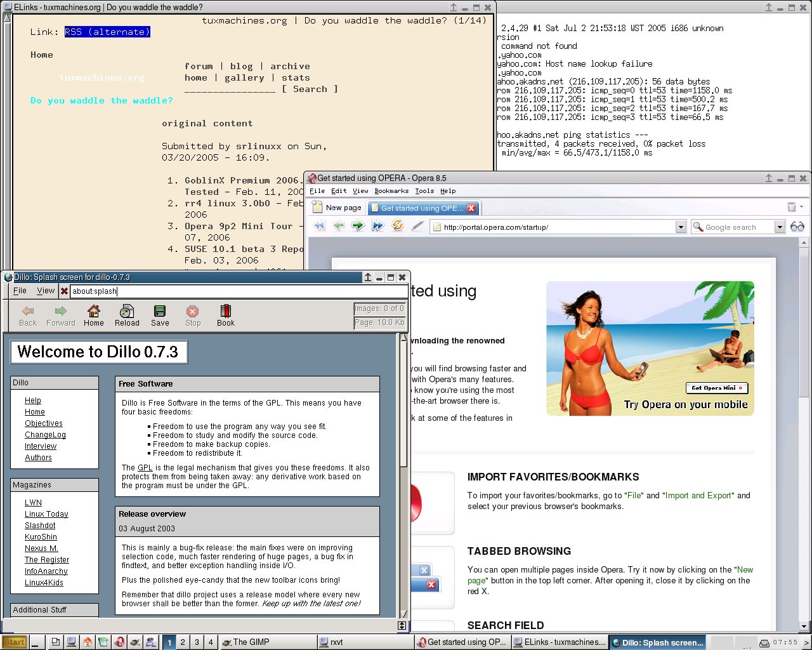Open the Slashdot link in Dillo
The image size is (812, 650).
[x=40, y=526]
